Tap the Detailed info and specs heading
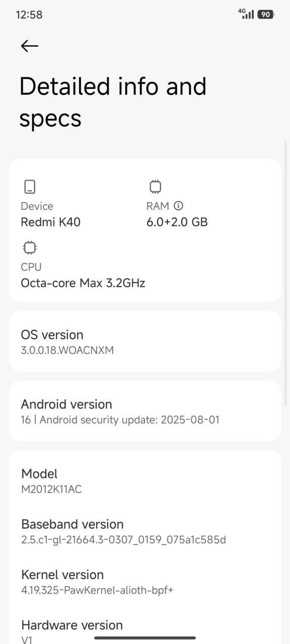 (x=113, y=102)
